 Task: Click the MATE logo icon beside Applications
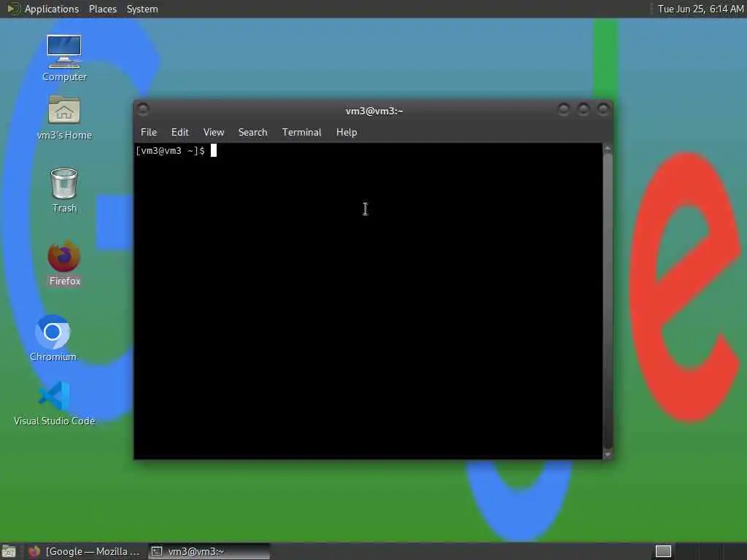(13, 9)
